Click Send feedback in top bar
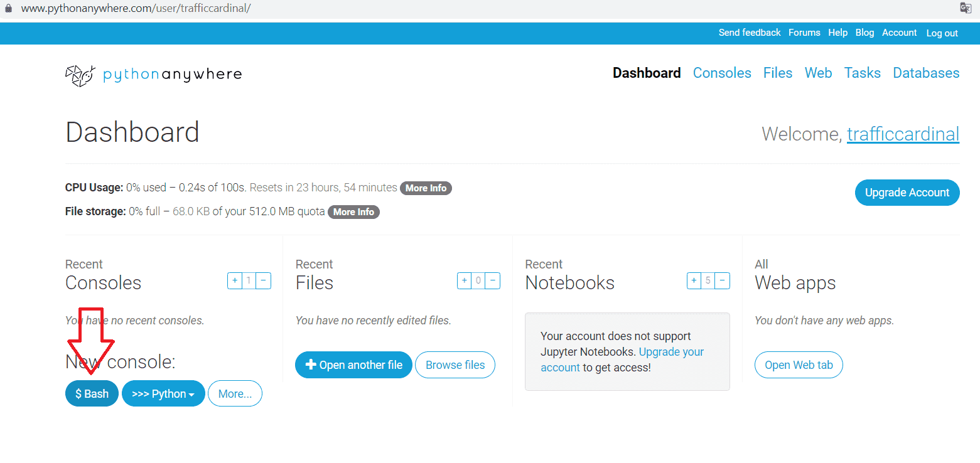Screen dimensions: 980x463 750,33
